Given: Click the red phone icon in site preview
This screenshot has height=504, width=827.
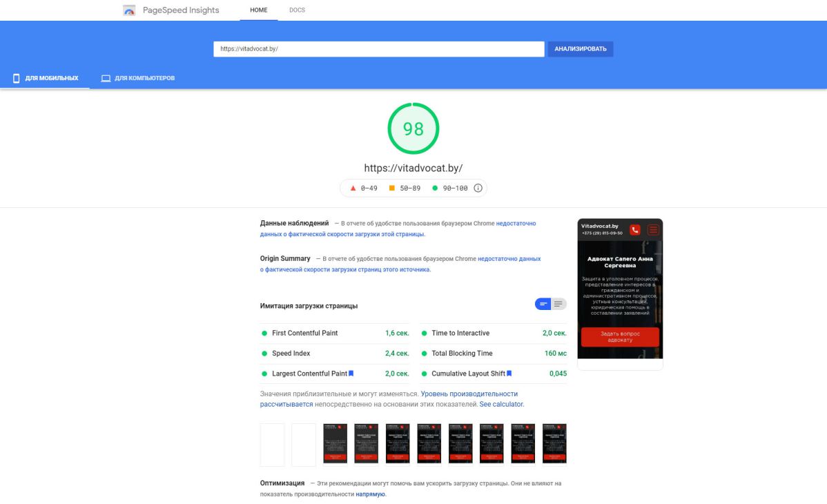Looking at the screenshot, I should (x=635, y=229).
